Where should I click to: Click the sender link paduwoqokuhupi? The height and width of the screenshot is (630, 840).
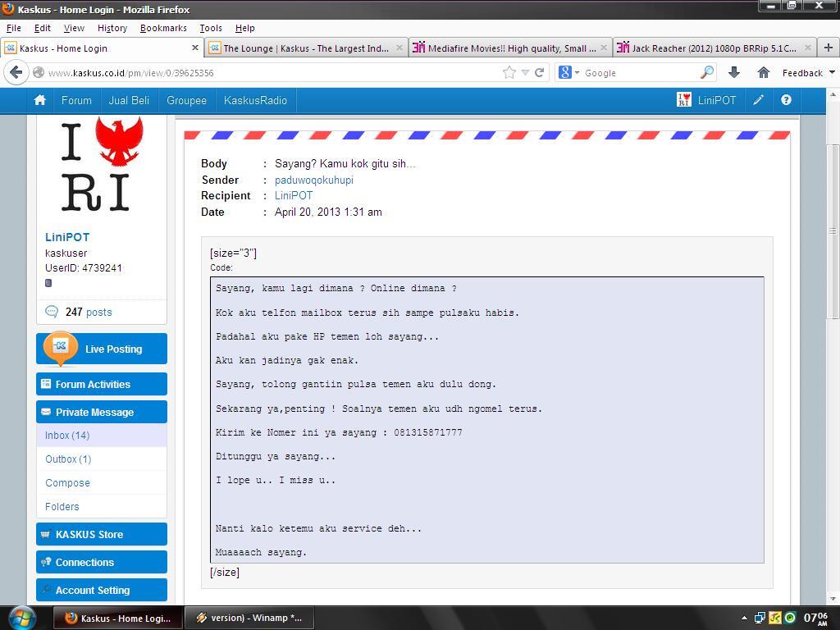point(314,180)
